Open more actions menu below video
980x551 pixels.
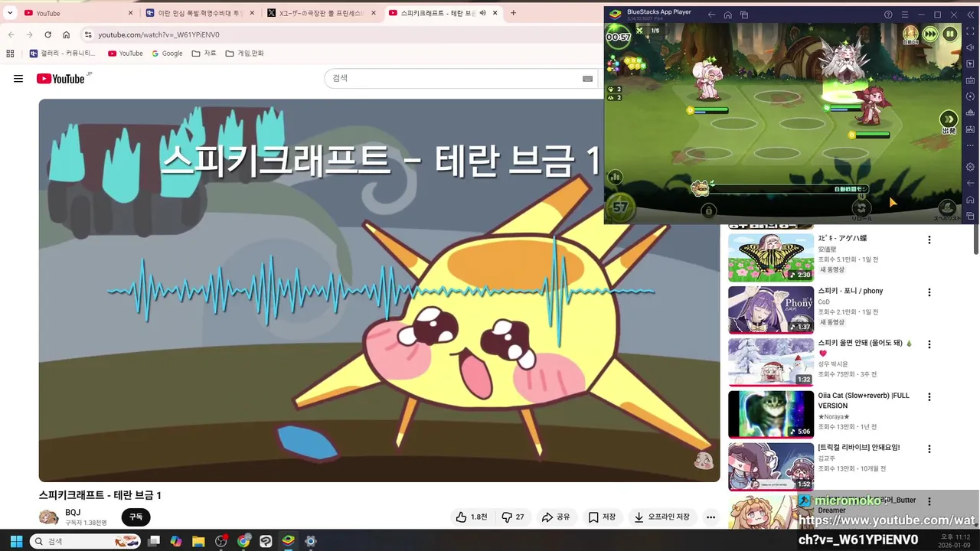tap(710, 517)
